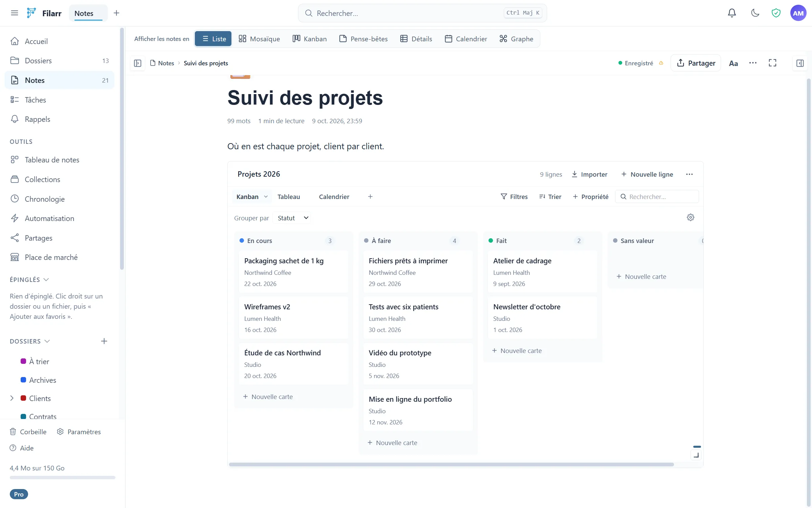Click the Partager button
The width and height of the screenshot is (812, 508).
[x=696, y=63]
